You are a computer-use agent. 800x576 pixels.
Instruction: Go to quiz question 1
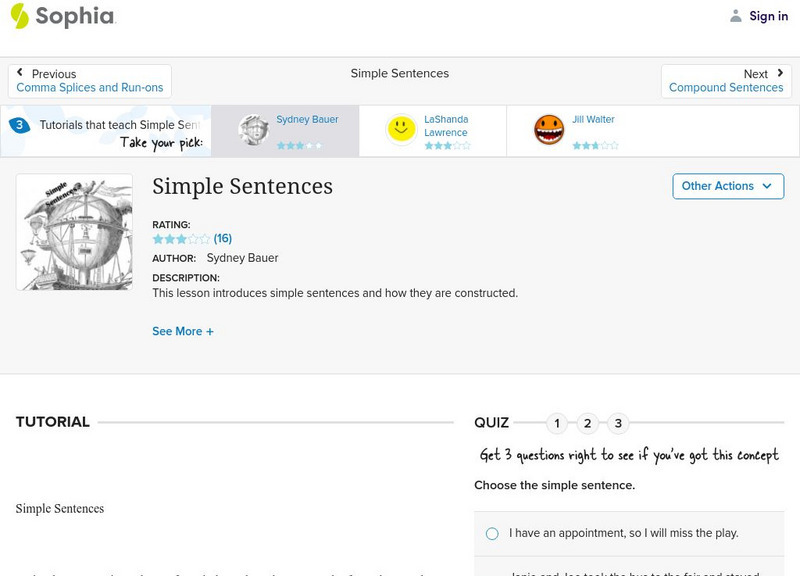tap(557, 423)
